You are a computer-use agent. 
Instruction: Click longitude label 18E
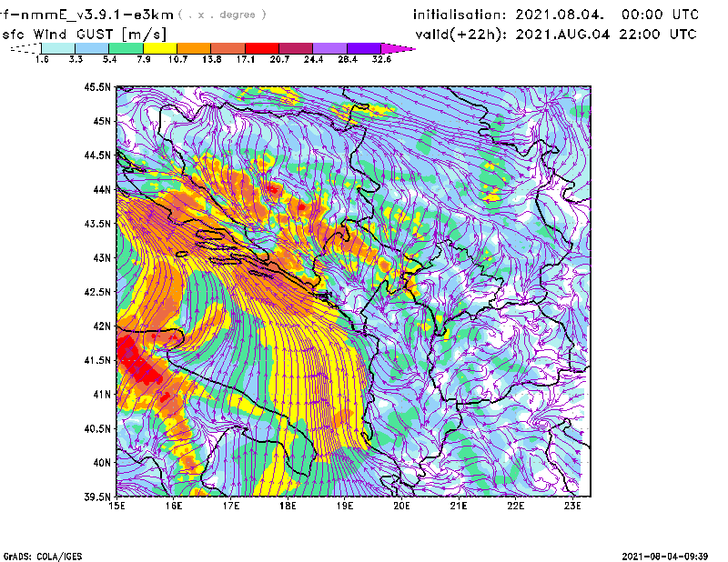[x=288, y=506]
